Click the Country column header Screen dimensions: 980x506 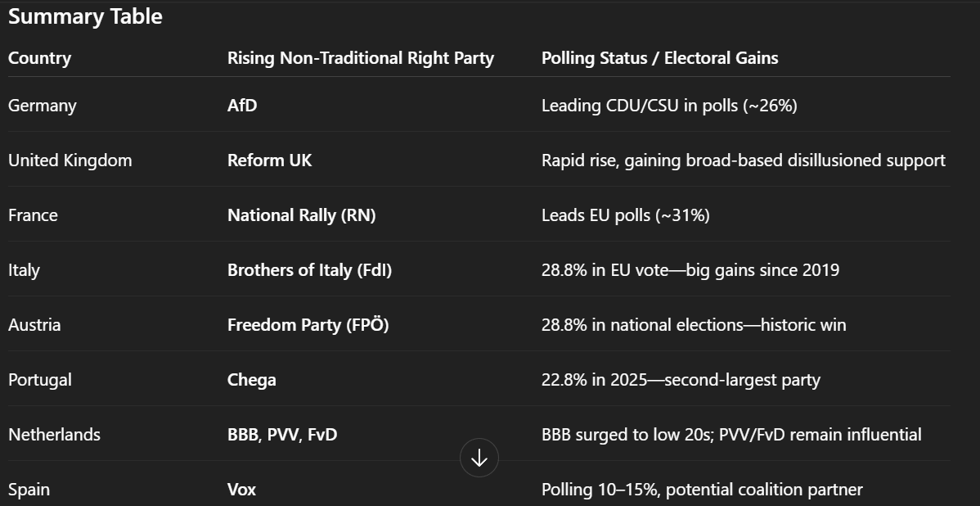pyautogui.click(x=39, y=58)
